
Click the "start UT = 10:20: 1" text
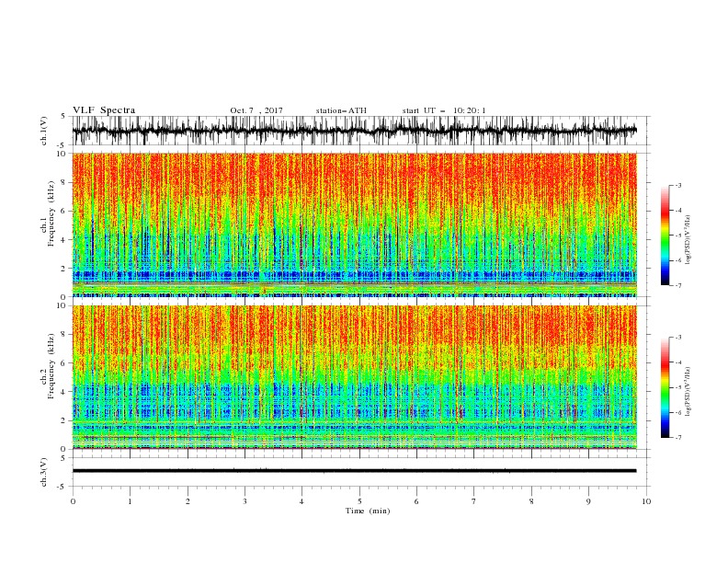click(x=444, y=110)
